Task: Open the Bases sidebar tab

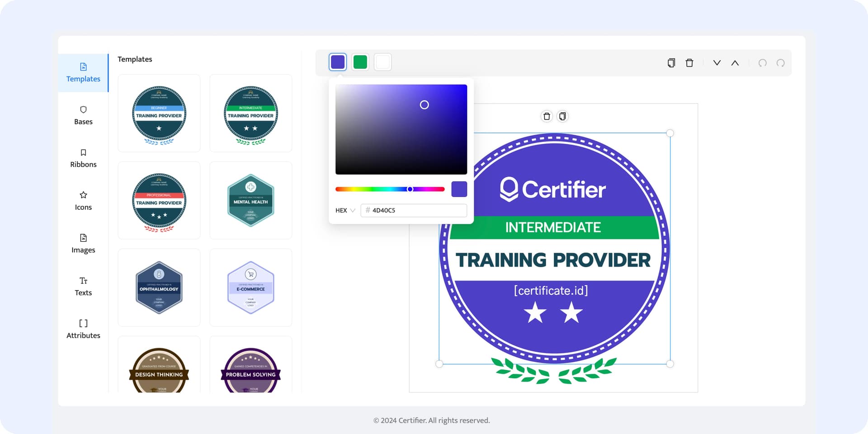Action: pyautogui.click(x=83, y=116)
